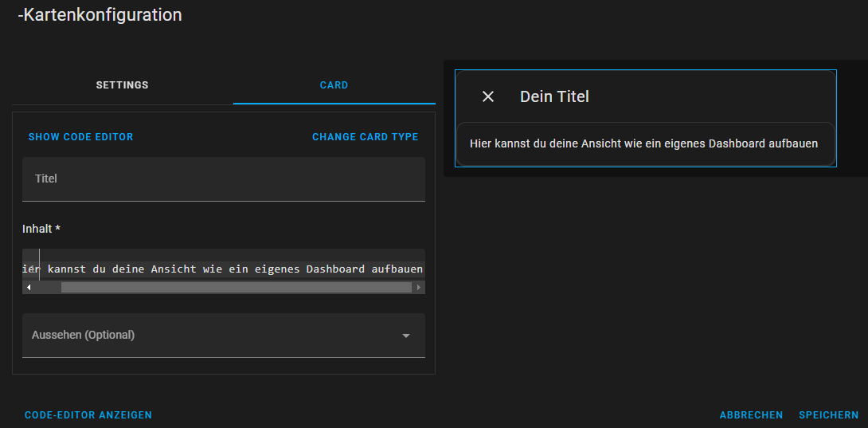This screenshot has height=428, width=868.
Task: Close the Dein Titel popup preview
Action: coord(487,96)
